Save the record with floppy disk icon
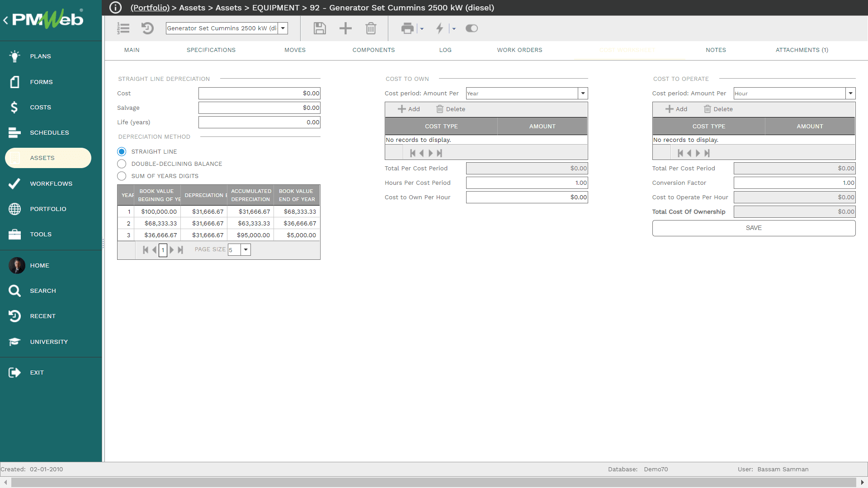The height and width of the screenshot is (488, 868). click(x=320, y=28)
